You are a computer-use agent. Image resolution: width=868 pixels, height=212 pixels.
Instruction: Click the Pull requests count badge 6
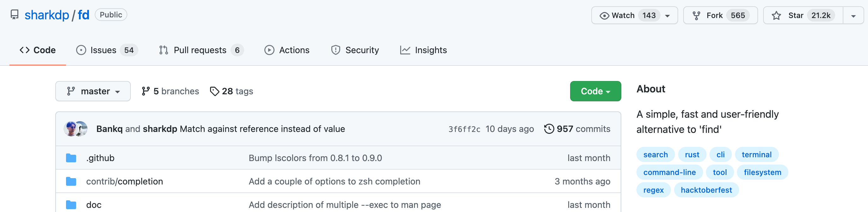[237, 50]
